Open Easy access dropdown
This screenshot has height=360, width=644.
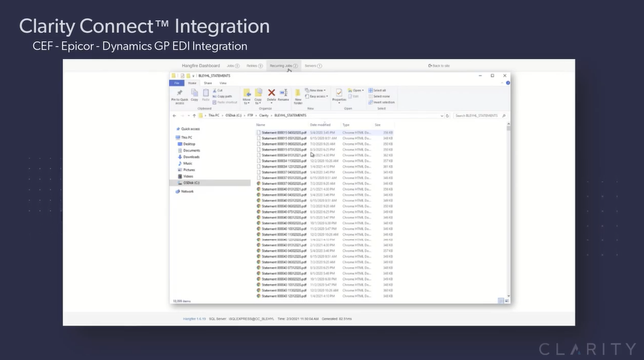pos(317,96)
